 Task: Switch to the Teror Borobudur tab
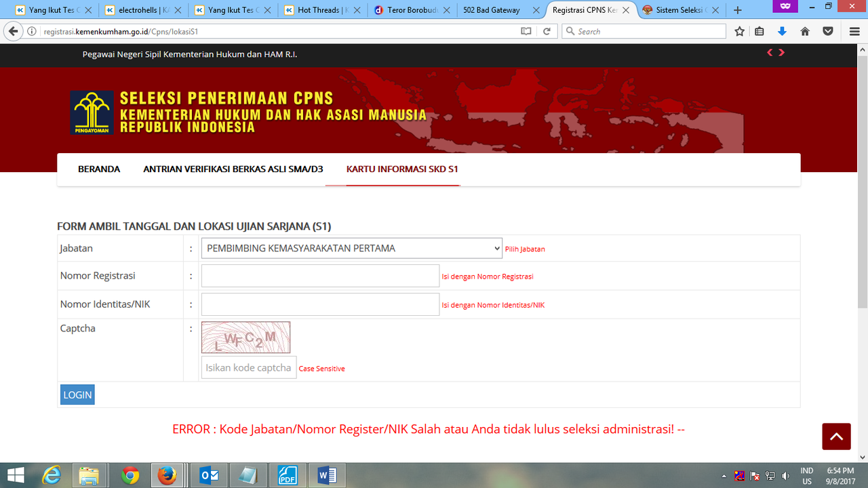pyautogui.click(x=412, y=10)
